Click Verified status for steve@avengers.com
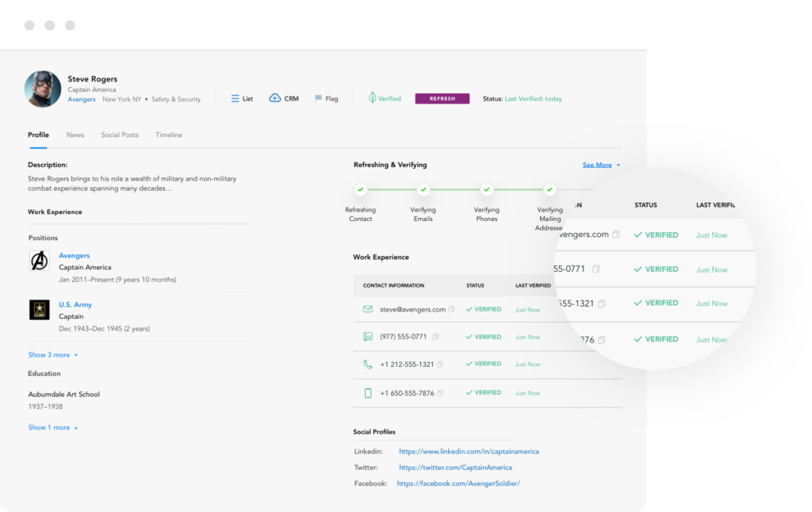Viewport: 812px width, 512px height. click(x=484, y=309)
